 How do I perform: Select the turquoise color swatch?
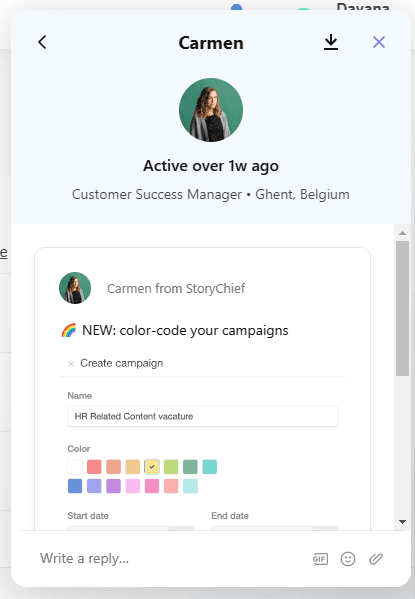209,467
